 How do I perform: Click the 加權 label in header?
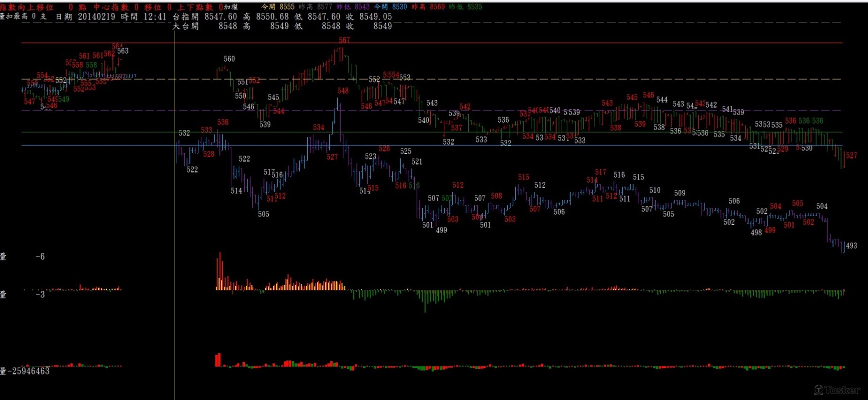pos(231,7)
